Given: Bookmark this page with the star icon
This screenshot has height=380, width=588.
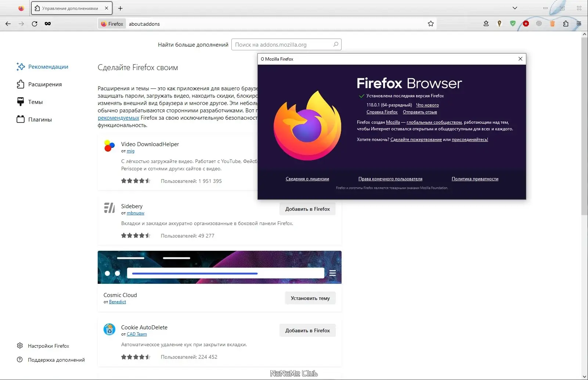Looking at the screenshot, I should click(x=431, y=24).
